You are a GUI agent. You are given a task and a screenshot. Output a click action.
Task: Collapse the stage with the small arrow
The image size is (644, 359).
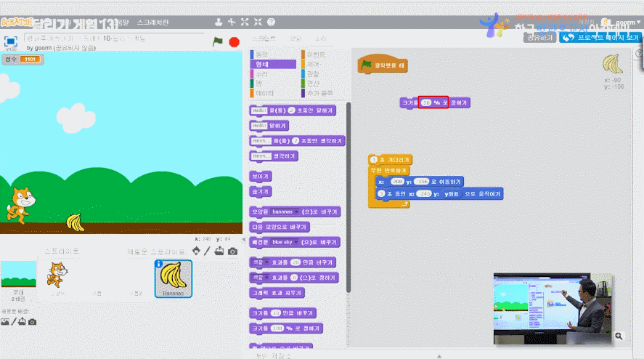tap(243, 239)
